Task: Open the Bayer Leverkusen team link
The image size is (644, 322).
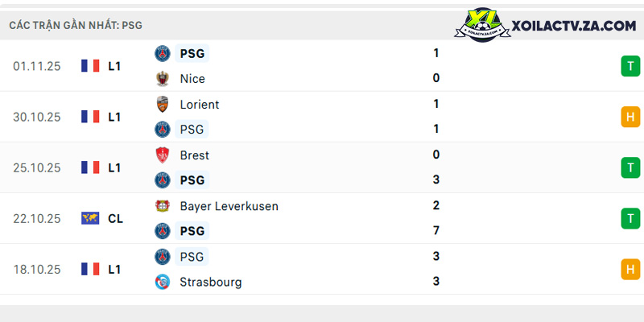Action: 229,206
